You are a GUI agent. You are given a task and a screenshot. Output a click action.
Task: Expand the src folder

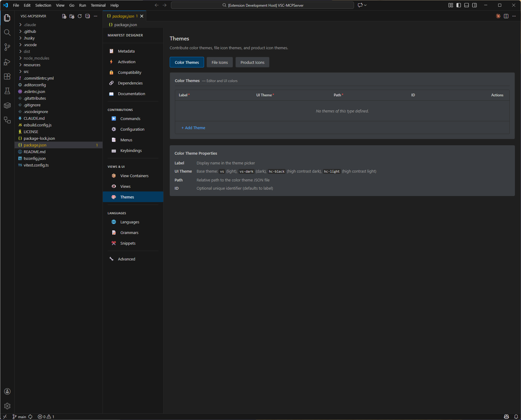[x=58, y=71]
